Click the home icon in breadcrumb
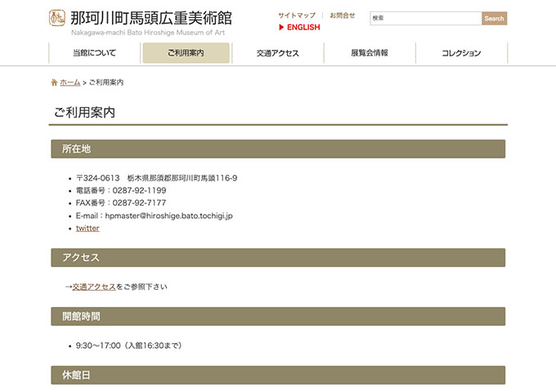Screen dimensions: 556x392 tap(54, 82)
